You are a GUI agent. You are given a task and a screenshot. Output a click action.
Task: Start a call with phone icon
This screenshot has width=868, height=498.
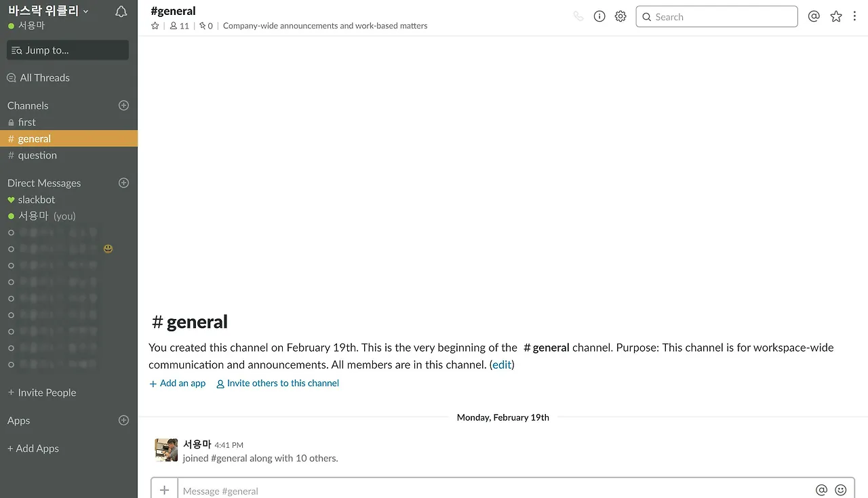point(578,16)
